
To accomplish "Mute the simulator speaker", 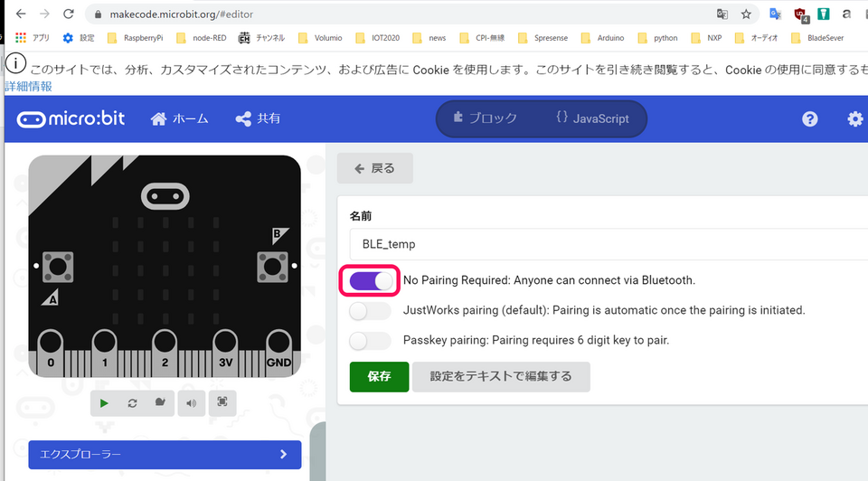I will coord(190,403).
